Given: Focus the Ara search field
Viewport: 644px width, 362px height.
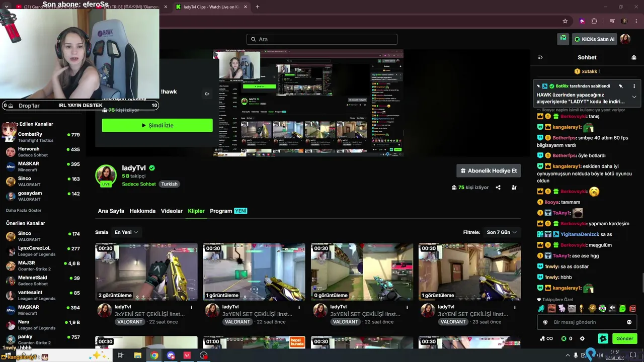Looking at the screenshot, I should click(322, 39).
